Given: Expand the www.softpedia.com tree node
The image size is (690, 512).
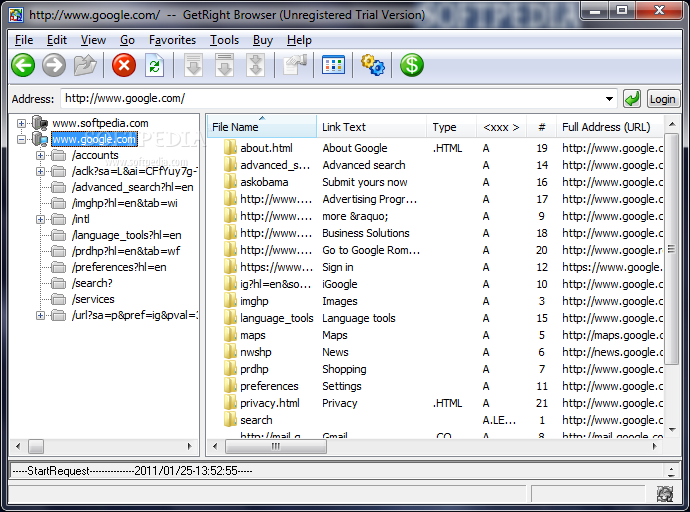Looking at the screenshot, I should pos(21,123).
